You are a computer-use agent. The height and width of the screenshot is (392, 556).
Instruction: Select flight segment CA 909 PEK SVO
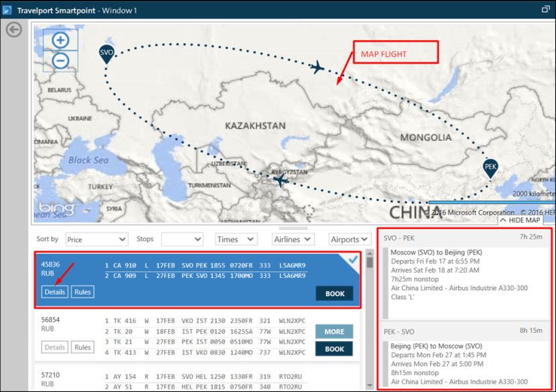[205, 276]
